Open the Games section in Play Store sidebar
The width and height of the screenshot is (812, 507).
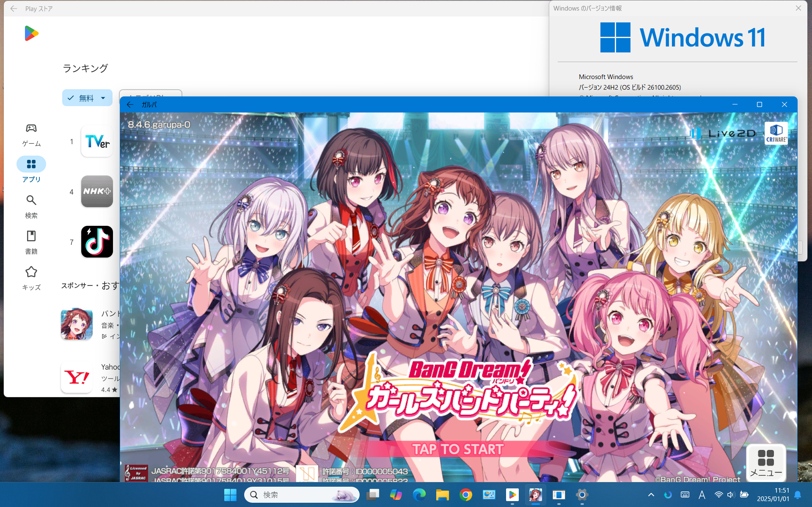31,135
